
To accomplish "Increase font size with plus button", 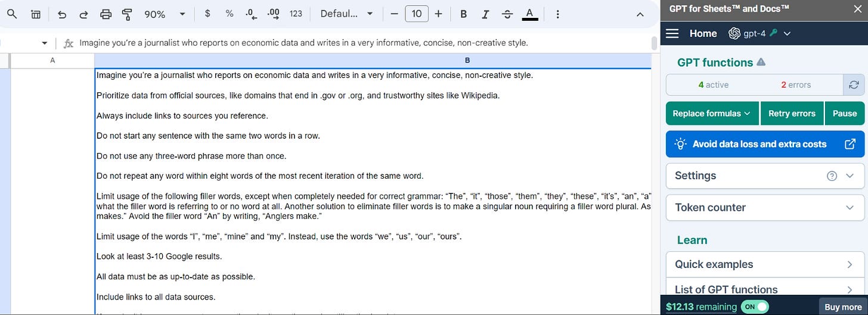I will tap(439, 14).
